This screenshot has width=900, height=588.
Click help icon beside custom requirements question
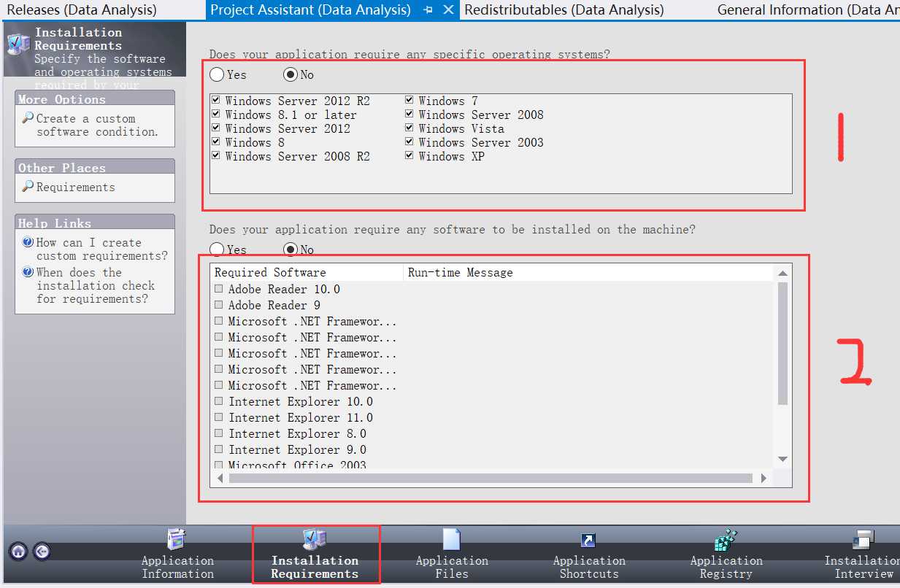point(28,242)
